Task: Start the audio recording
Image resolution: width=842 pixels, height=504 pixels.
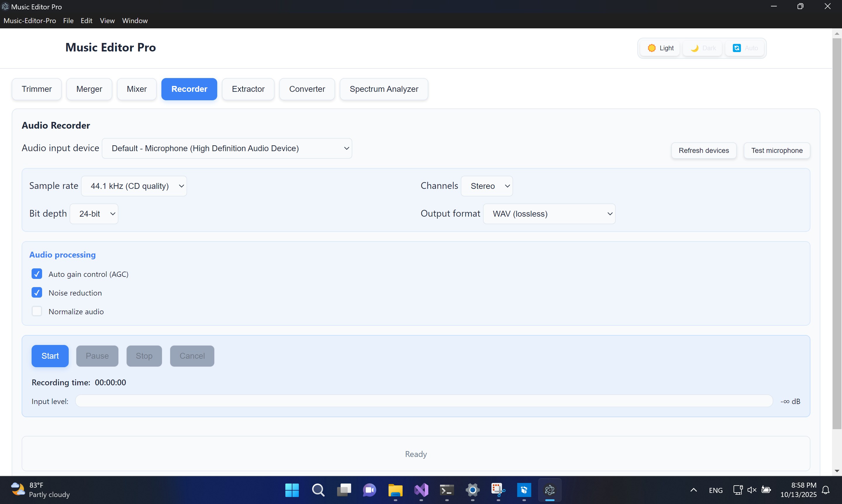Action: (x=50, y=356)
